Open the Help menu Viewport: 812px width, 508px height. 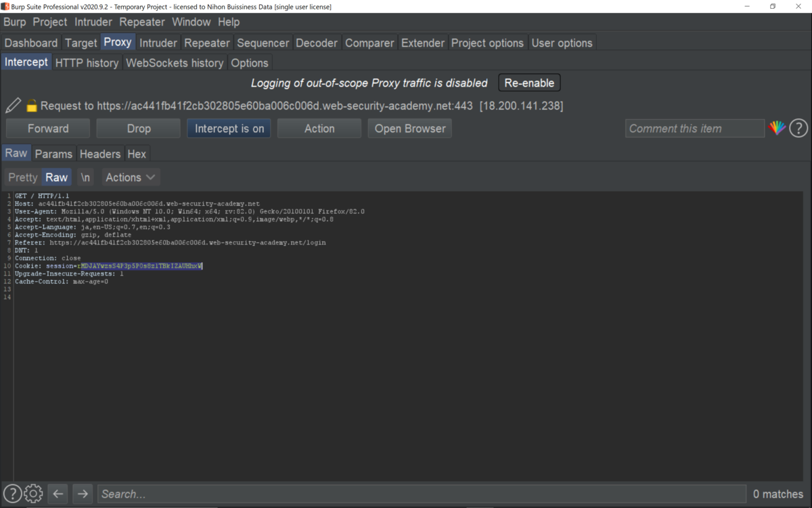tap(229, 22)
